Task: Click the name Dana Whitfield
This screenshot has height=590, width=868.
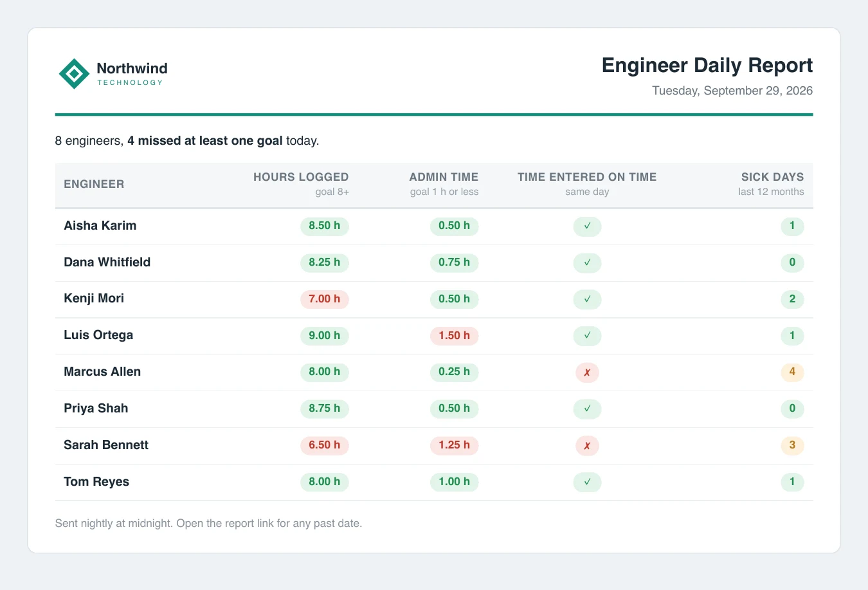Action: [x=107, y=263]
